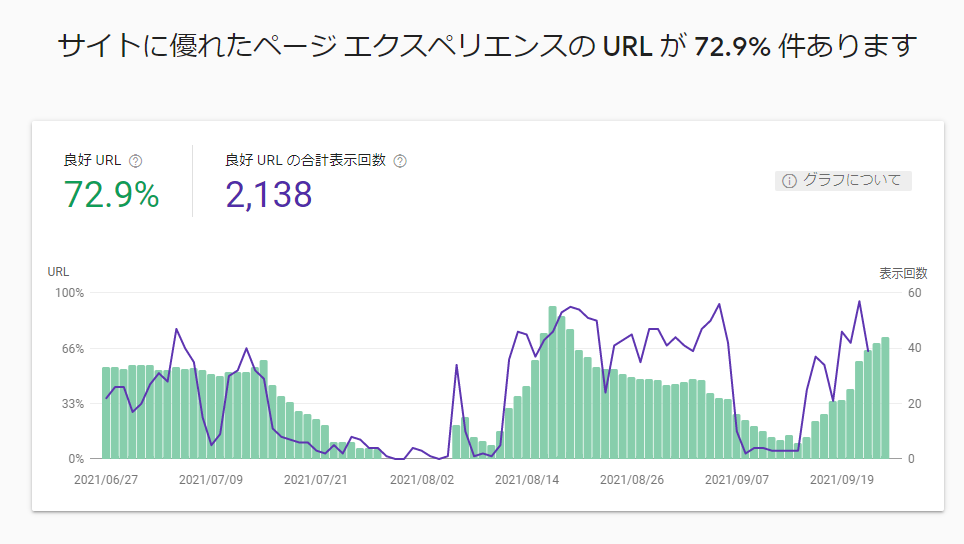Click the info icon in グラフについて

(789, 181)
